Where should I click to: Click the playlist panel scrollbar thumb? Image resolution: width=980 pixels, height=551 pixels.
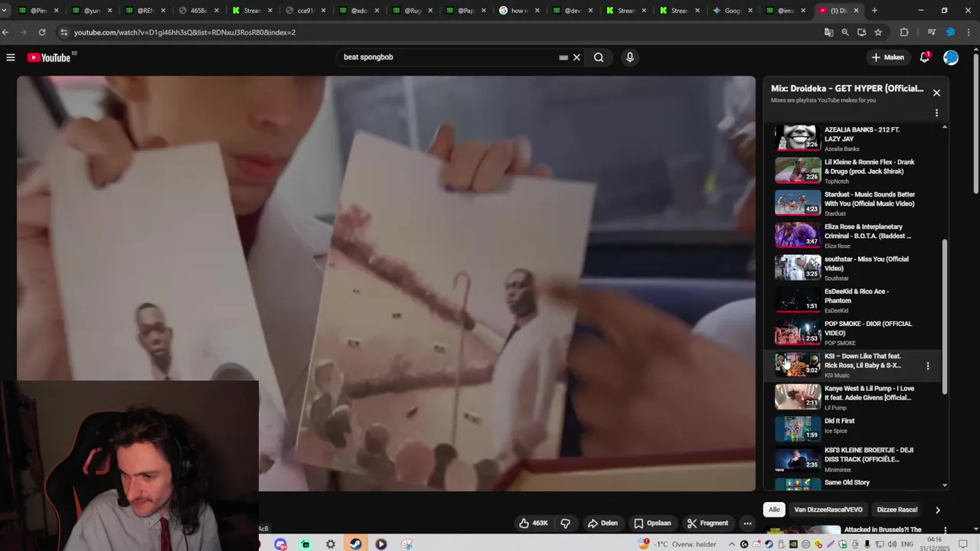(x=944, y=318)
